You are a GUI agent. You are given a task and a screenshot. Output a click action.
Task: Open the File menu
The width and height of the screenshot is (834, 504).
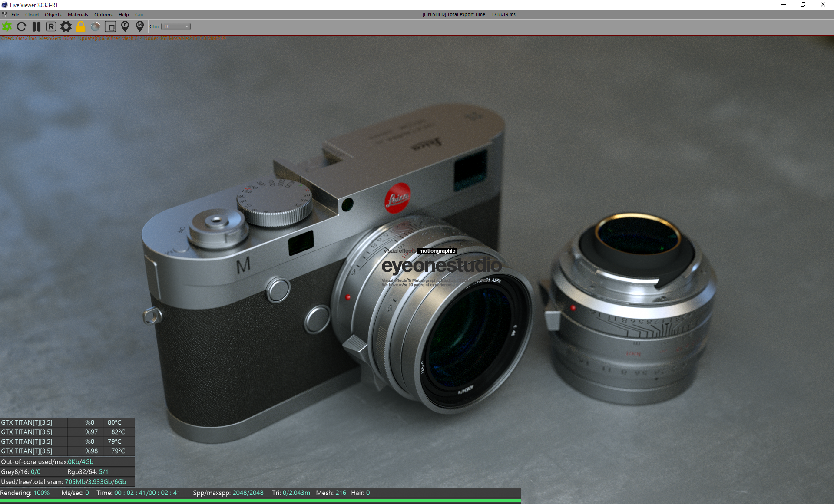click(15, 15)
